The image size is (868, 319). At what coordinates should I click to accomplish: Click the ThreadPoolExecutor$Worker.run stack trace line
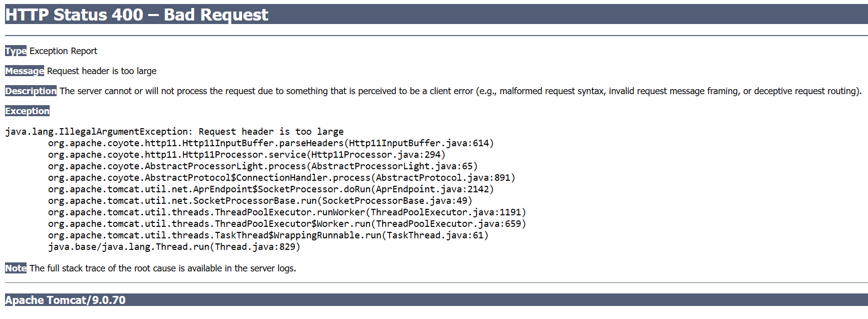click(287, 224)
